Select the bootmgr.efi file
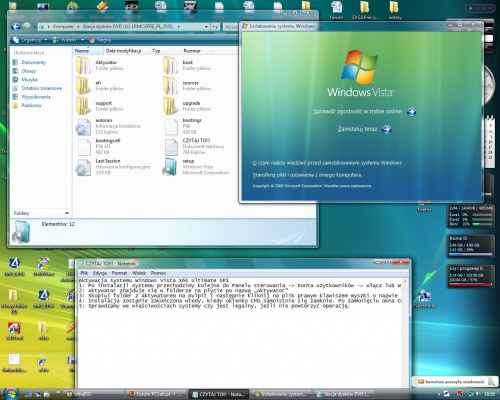 98,146
